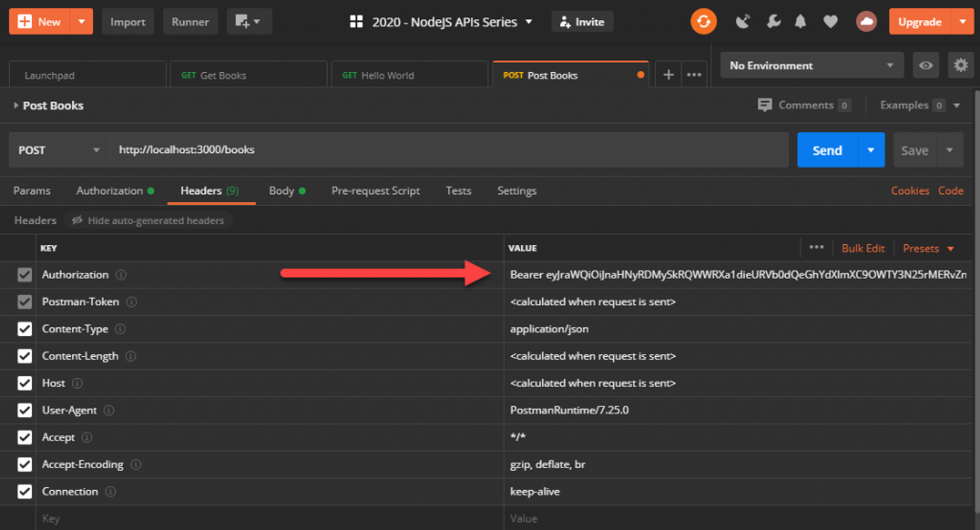980x530 pixels.
Task: Click the sync status icon
Action: point(703,22)
